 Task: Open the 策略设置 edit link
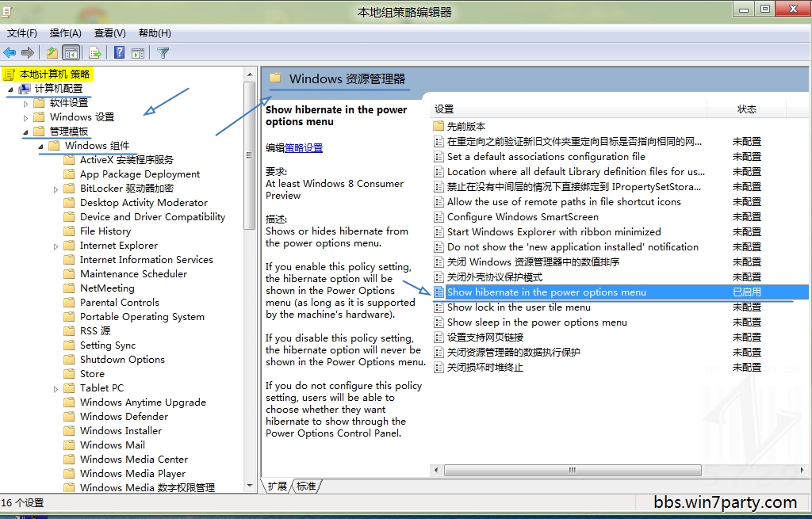click(x=304, y=148)
